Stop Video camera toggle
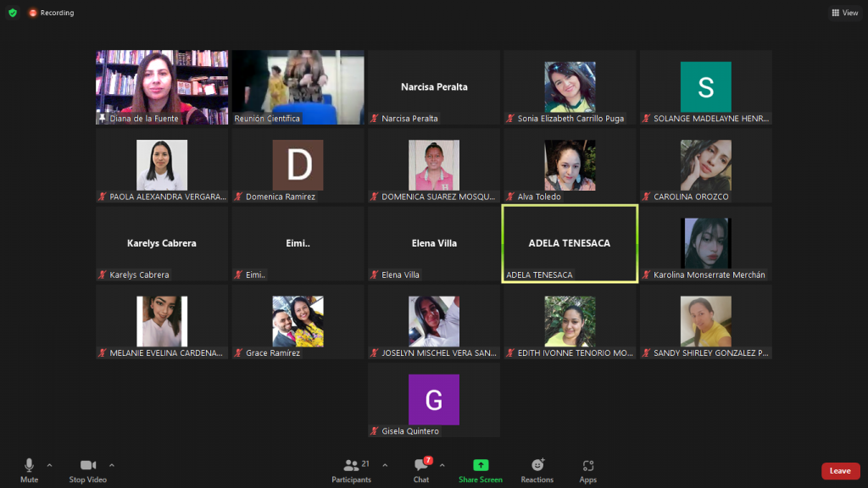Image resolution: width=868 pixels, height=488 pixels. [88, 469]
